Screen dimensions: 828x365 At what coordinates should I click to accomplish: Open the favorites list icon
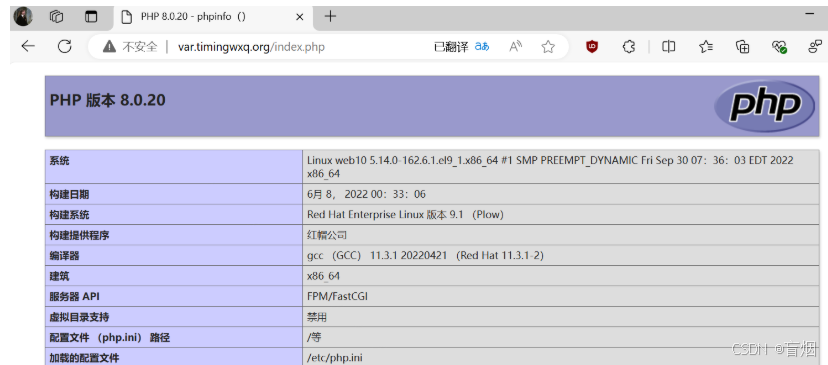[706, 46]
